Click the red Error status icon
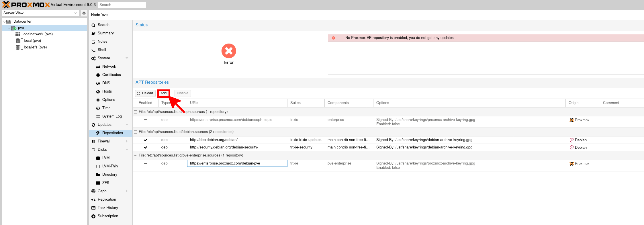The height and width of the screenshot is (225, 644). (x=229, y=51)
